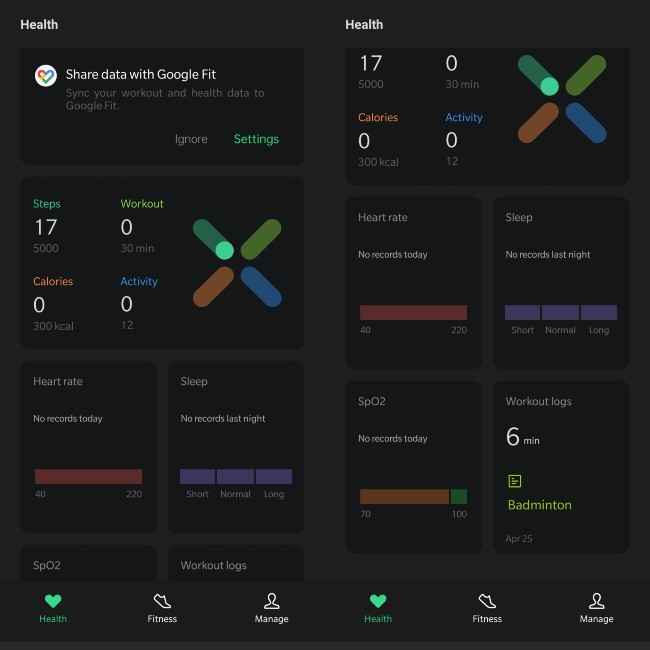650x650 pixels.
Task: Open Settings for Google Fit sharing
Action: [256, 139]
